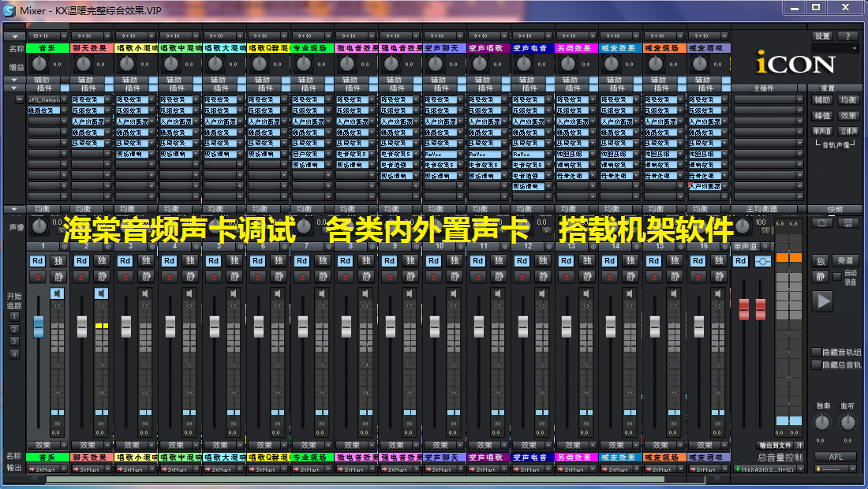868x489 pixels.
Task: Click the master channel link icon
Action: click(762, 261)
